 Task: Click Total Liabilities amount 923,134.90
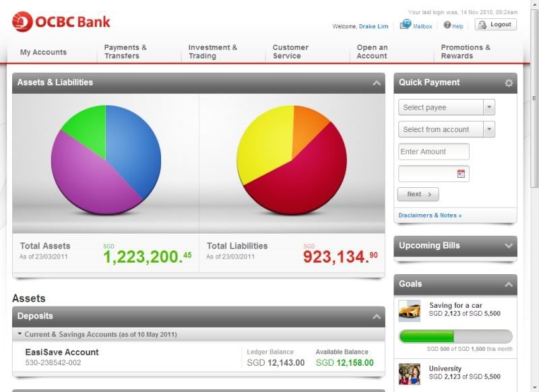[x=340, y=257]
